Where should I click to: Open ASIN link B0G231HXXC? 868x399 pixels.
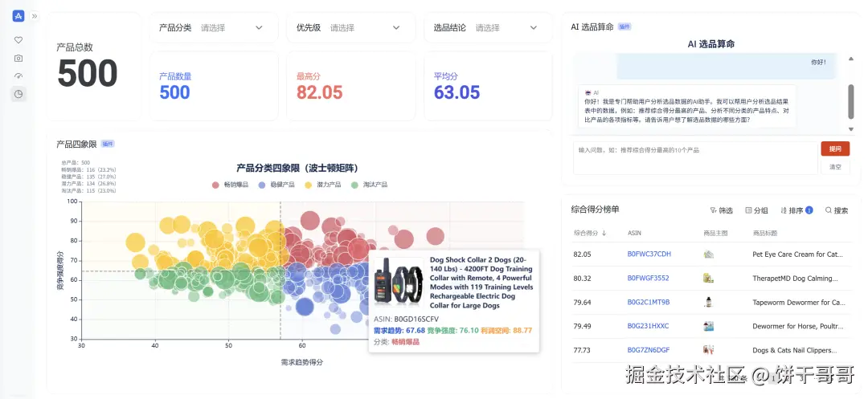click(648, 326)
